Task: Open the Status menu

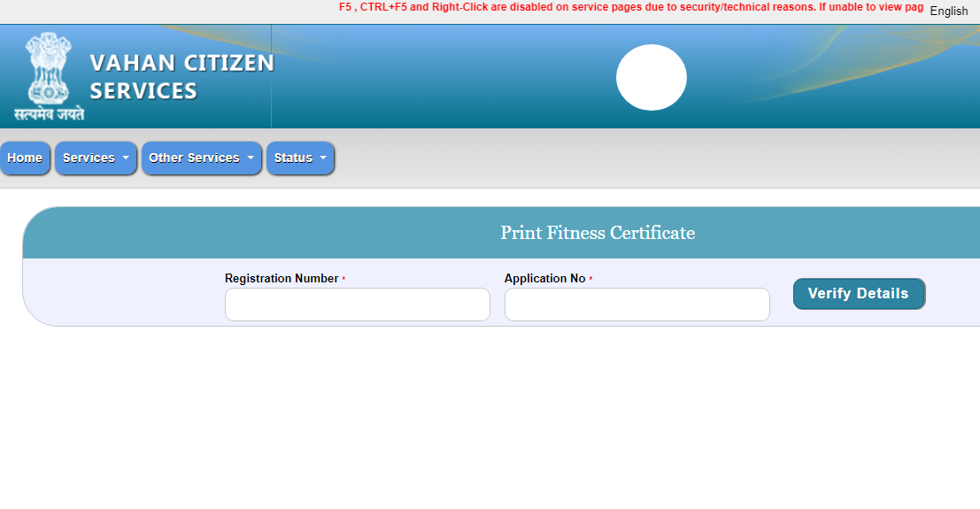Action: 300,158
